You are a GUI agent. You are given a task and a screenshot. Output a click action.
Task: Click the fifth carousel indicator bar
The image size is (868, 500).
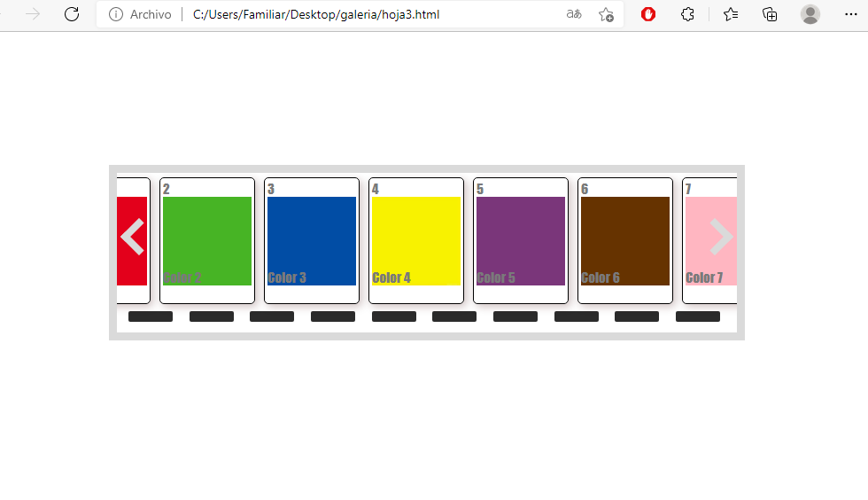393,316
